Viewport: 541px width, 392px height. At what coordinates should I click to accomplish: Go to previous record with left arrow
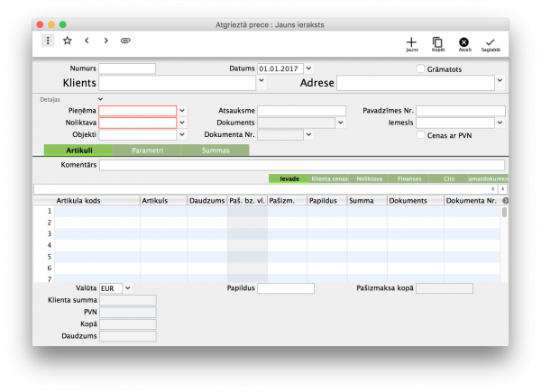click(87, 41)
